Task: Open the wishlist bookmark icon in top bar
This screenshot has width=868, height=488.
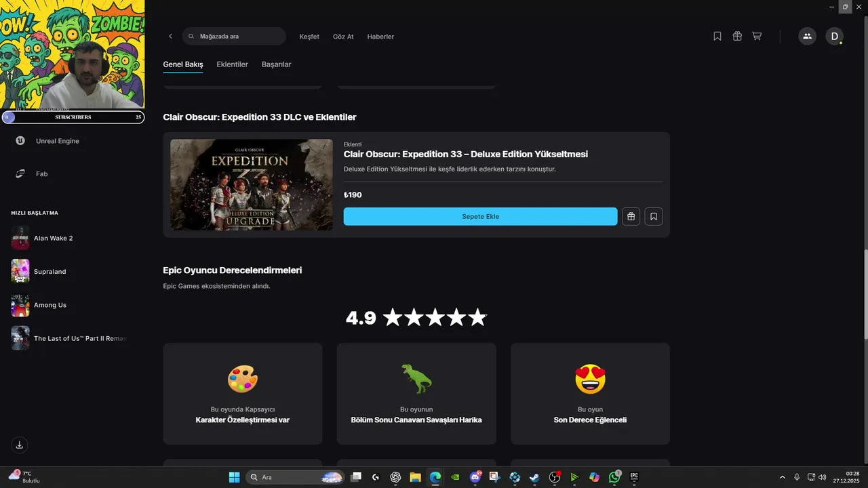Action: click(717, 37)
